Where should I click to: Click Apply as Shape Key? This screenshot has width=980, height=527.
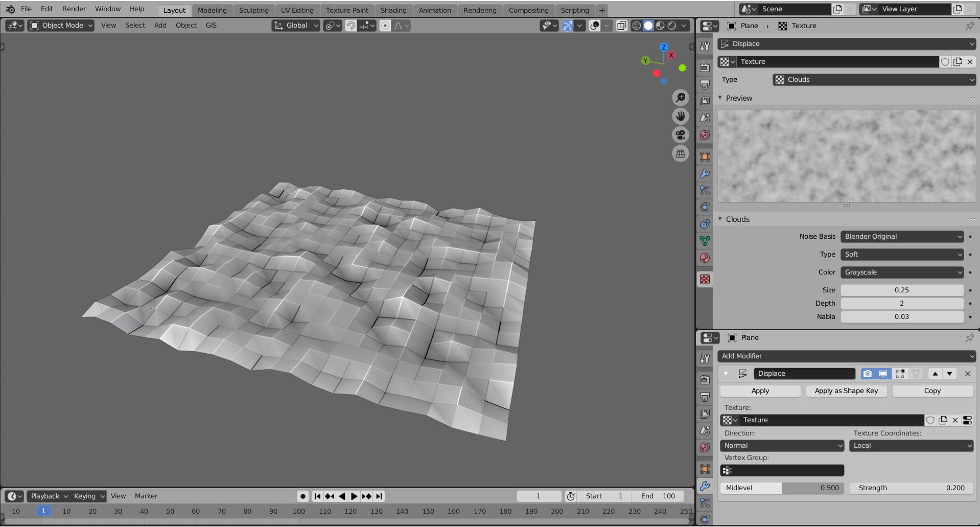[846, 391]
